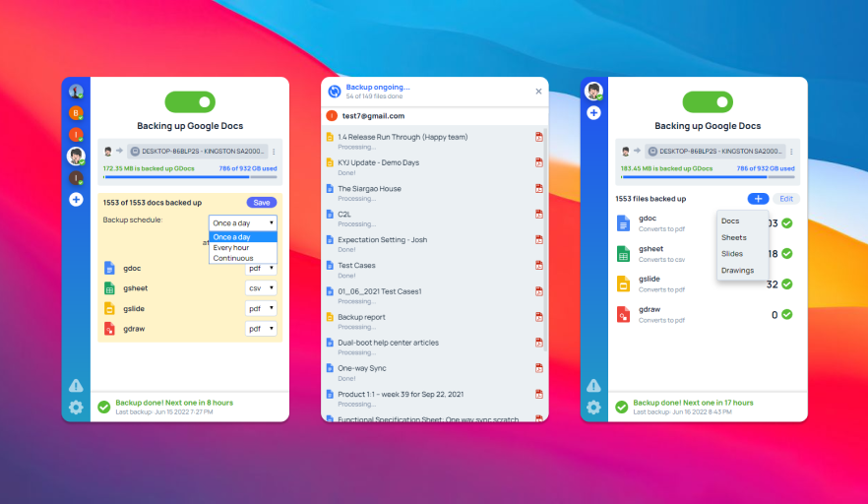Click blue plus button beside Edit

point(758,199)
